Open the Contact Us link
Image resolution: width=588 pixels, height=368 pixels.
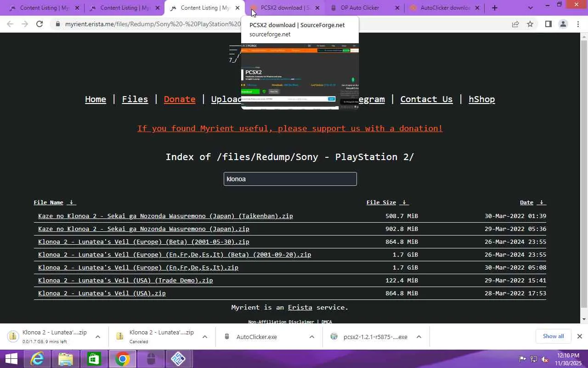tap(426, 99)
